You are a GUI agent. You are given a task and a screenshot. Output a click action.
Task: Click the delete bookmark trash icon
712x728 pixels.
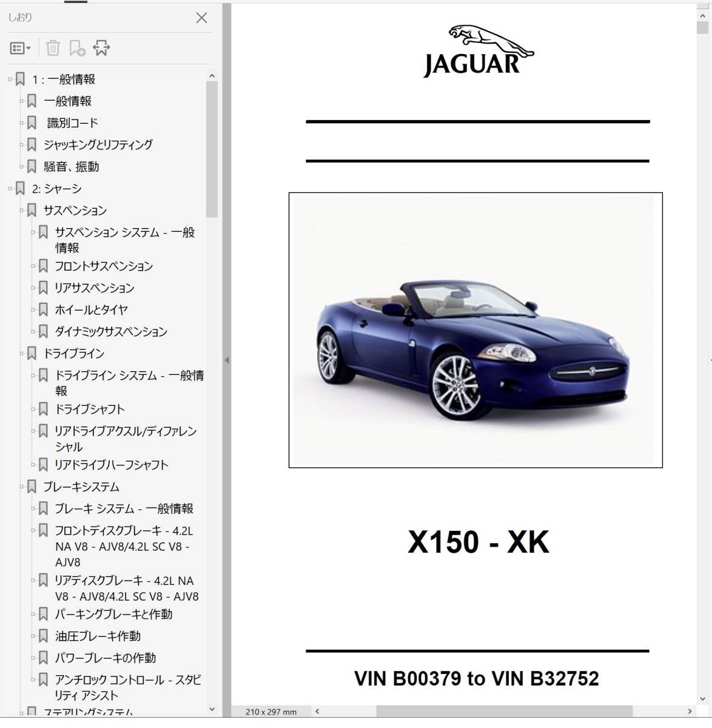point(53,48)
